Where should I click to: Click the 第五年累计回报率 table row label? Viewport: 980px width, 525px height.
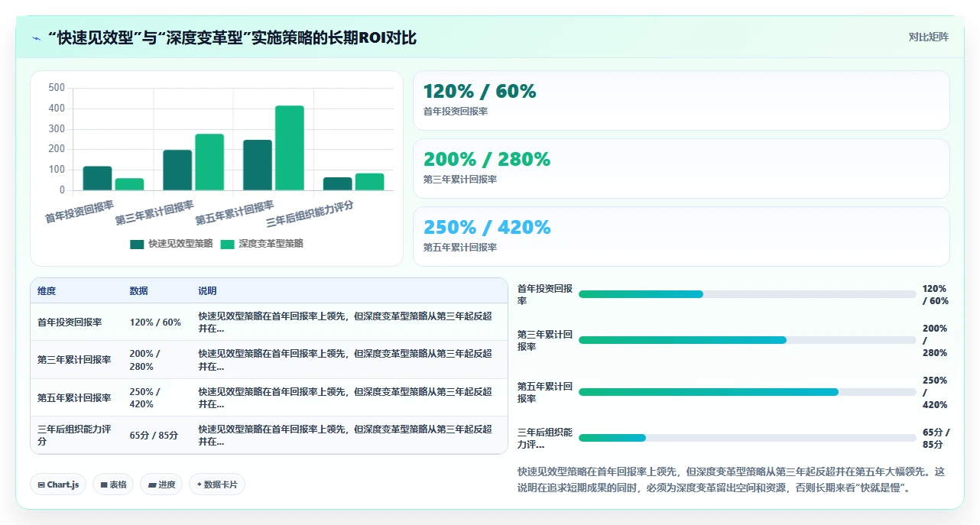tap(74, 398)
